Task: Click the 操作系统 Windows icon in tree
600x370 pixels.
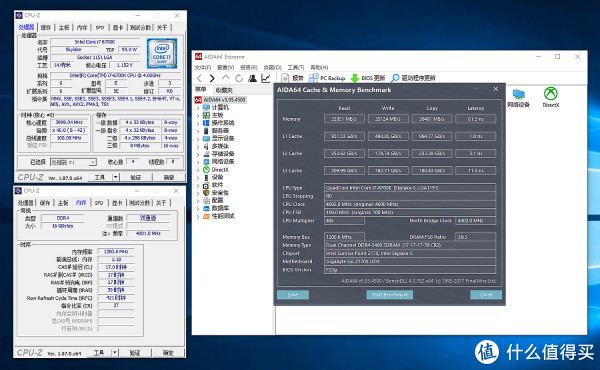Action: 206,123
